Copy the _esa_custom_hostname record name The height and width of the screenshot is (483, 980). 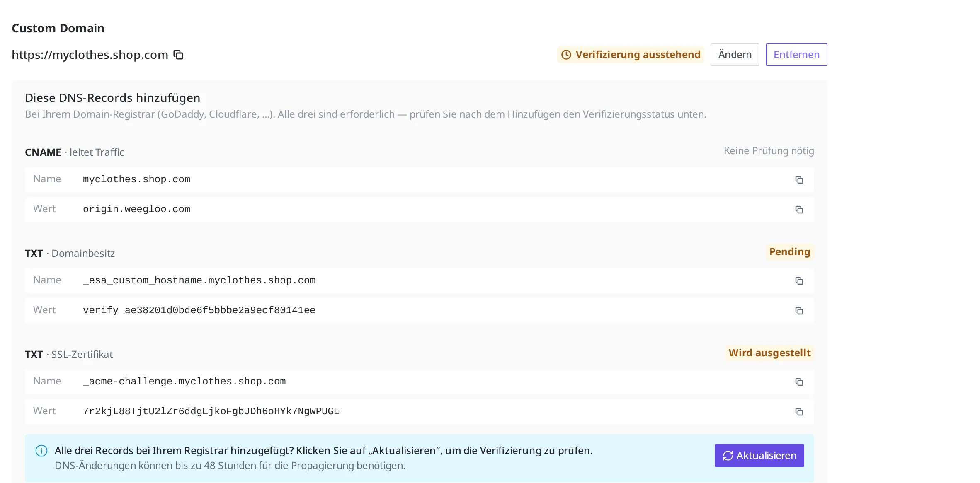pyautogui.click(x=799, y=281)
